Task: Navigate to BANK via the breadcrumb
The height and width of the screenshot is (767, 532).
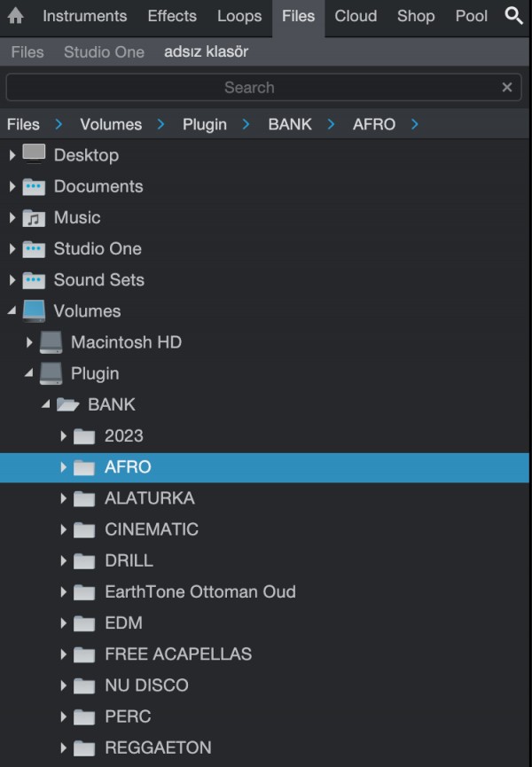Action: (x=290, y=124)
